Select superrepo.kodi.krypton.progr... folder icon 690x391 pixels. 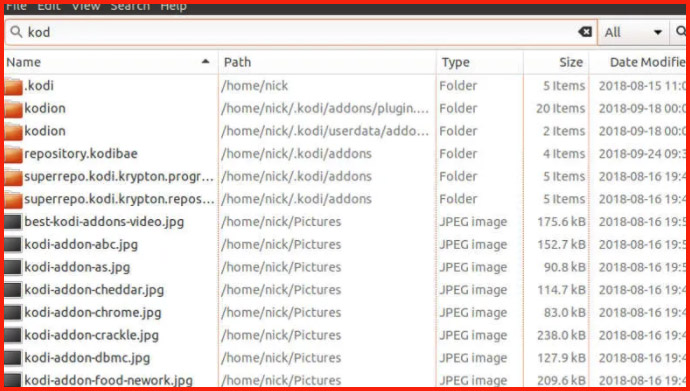pyautogui.click(x=14, y=177)
